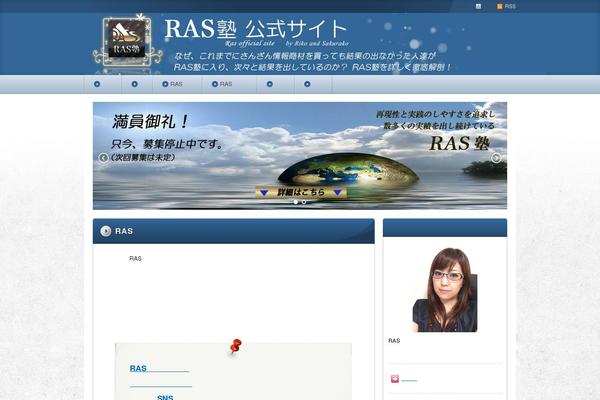Open the underlined RAS link on the pinned note
Screen dimensions: 600x400
159,369
